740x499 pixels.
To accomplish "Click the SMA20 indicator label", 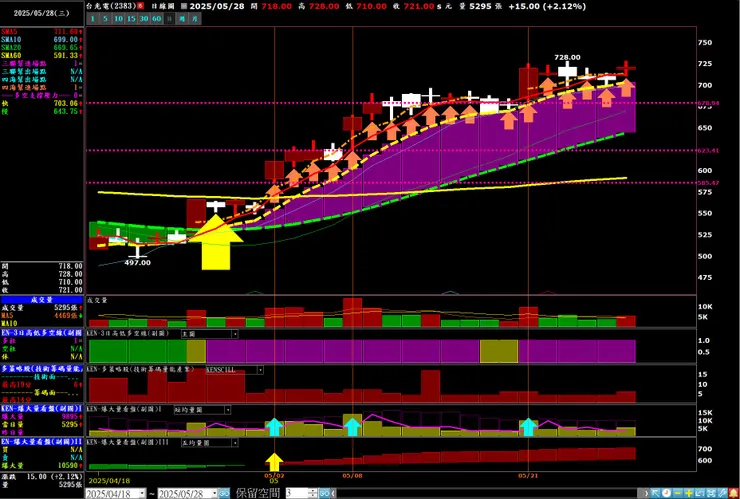I will click(11, 47).
